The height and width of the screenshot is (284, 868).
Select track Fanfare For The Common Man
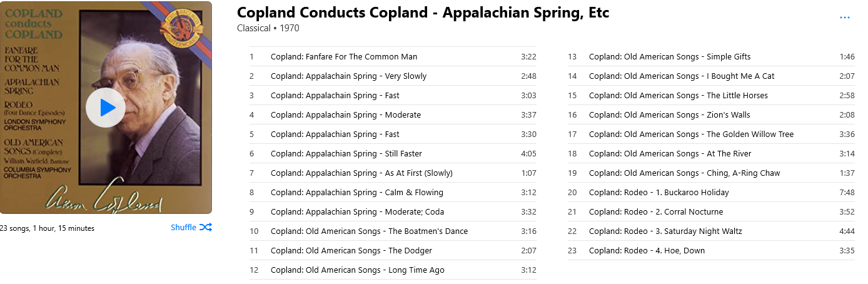pos(393,57)
